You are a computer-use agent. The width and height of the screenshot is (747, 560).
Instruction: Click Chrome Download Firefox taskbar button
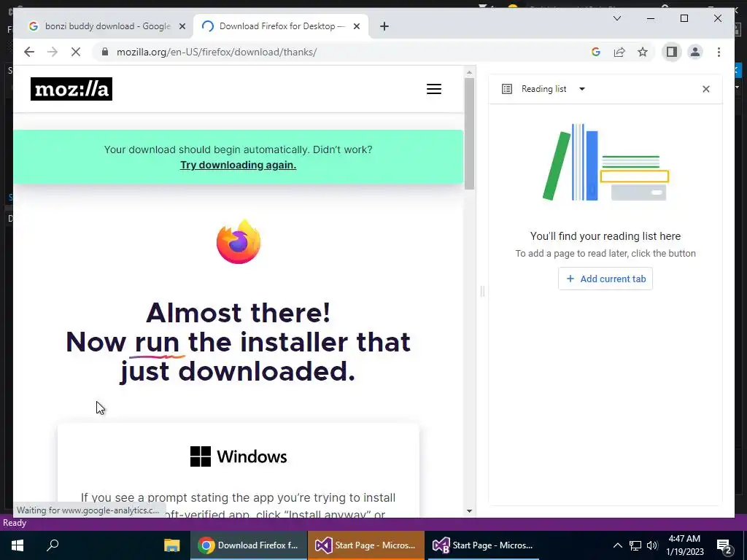[x=248, y=545]
